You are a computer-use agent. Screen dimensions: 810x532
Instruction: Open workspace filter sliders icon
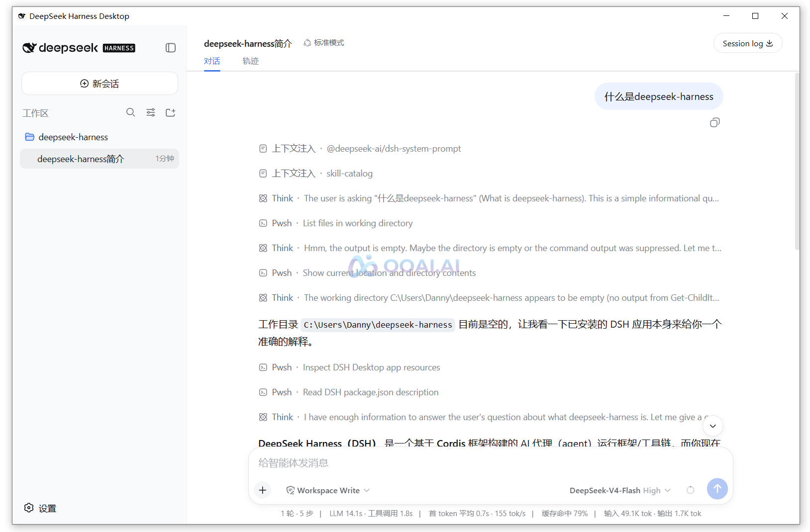coord(151,112)
